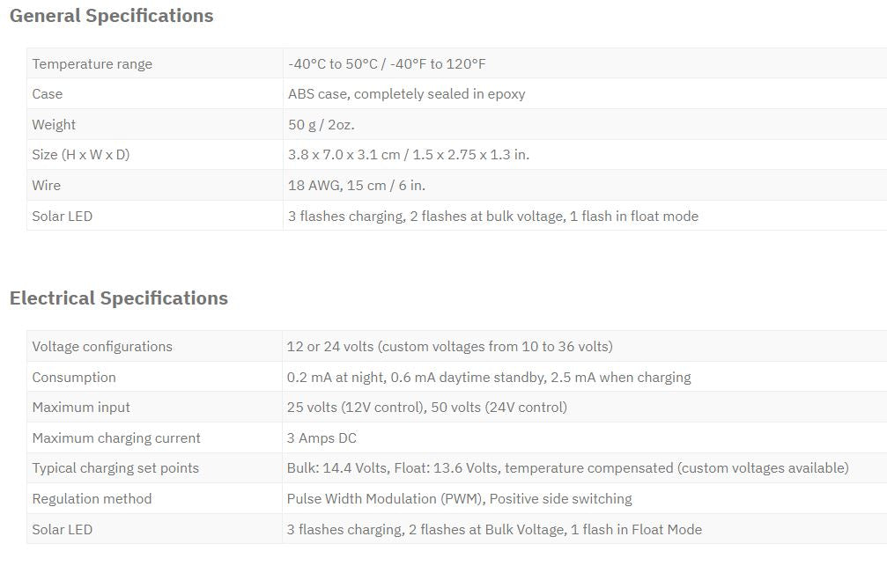The width and height of the screenshot is (887, 588).
Task: Click the Solar LED label in General table
Action: pos(63,216)
